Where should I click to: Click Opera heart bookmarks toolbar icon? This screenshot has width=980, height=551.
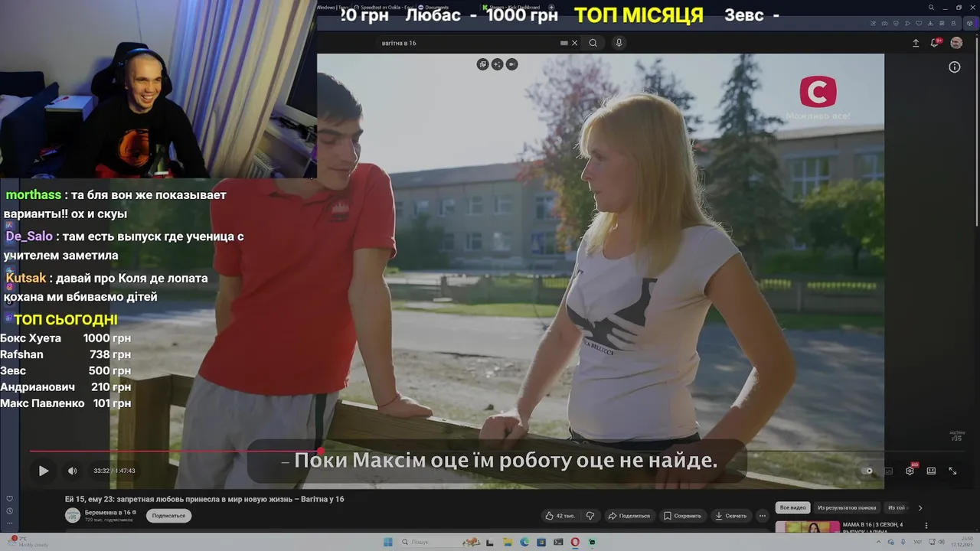click(919, 23)
